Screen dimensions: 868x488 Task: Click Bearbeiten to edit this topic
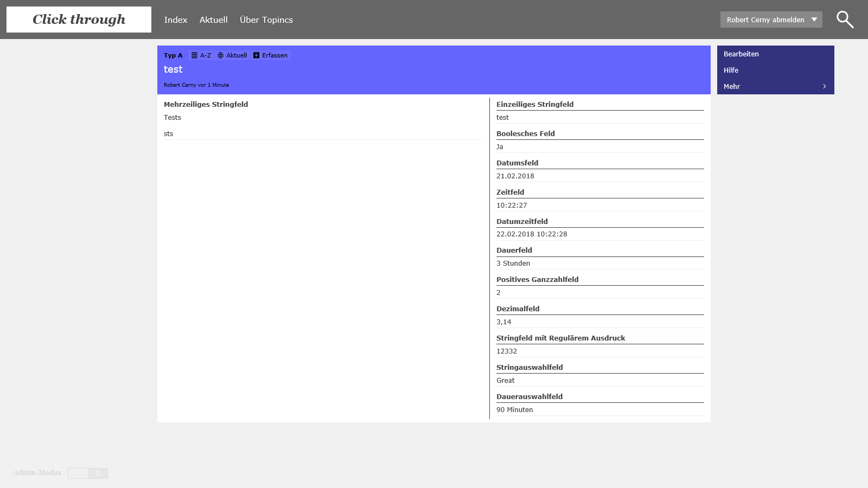[741, 54]
